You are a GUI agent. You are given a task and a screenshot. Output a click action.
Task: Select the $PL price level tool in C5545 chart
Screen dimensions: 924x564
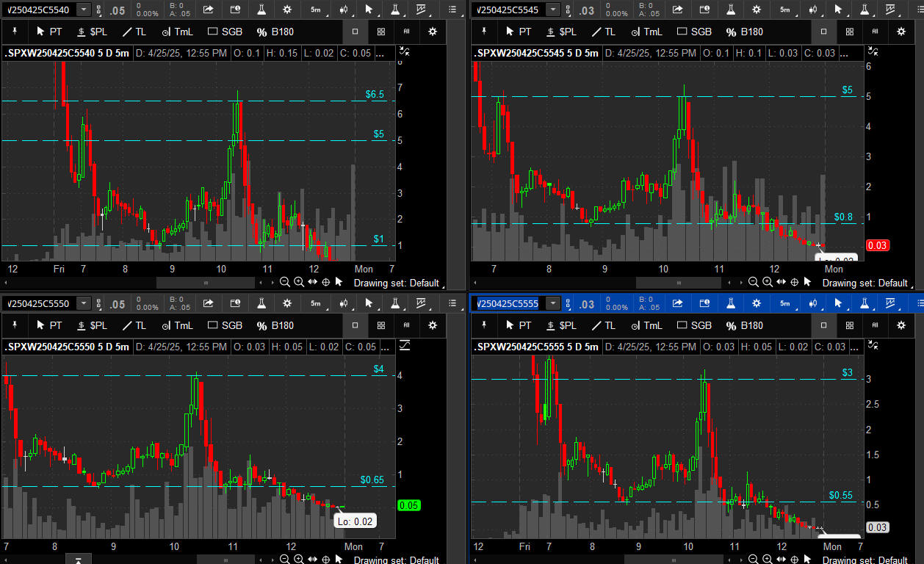click(x=562, y=32)
